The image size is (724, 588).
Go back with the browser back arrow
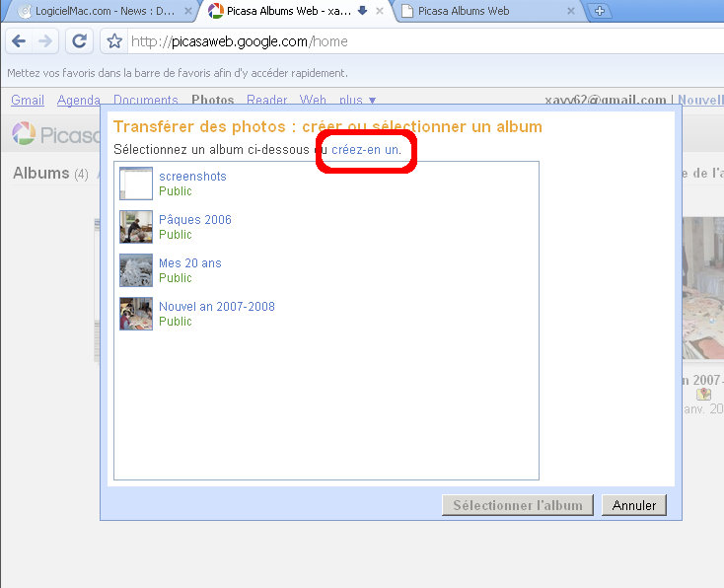click(x=19, y=41)
